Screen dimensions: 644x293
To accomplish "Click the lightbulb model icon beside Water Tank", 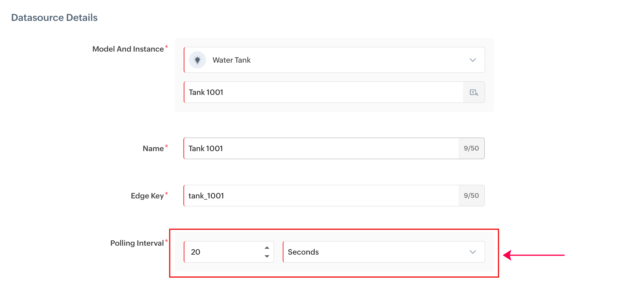I will (197, 60).
